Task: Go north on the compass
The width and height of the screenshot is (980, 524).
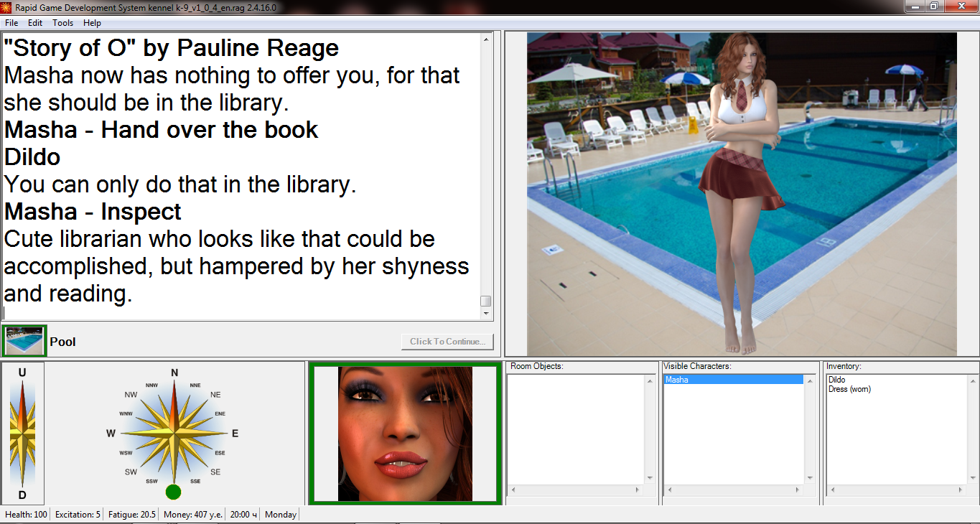Action: click(x=174, y=373)
